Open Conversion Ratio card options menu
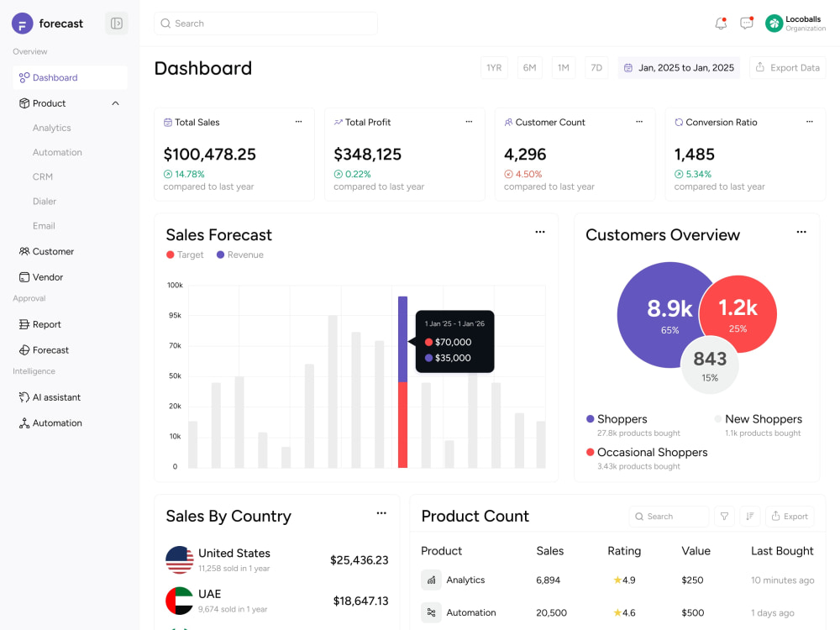The width and height of the screenshot is (840, 630). [810, 122]
